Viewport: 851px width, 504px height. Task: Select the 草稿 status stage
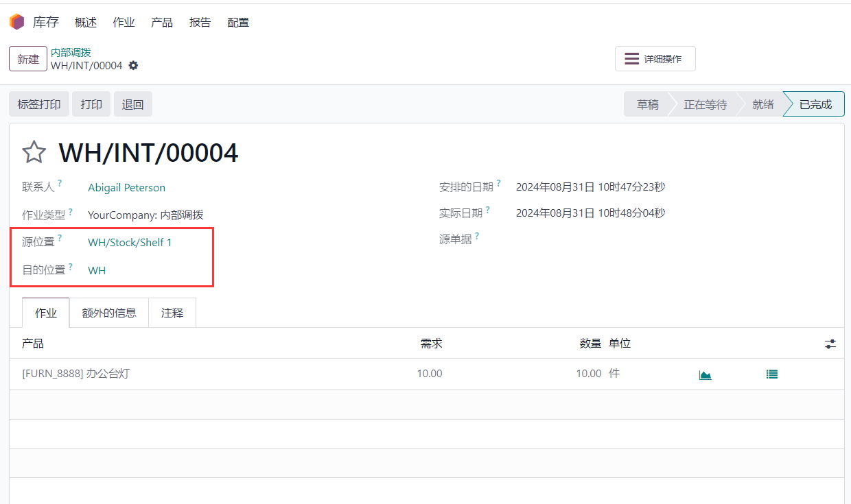click(x=647, y=104)
